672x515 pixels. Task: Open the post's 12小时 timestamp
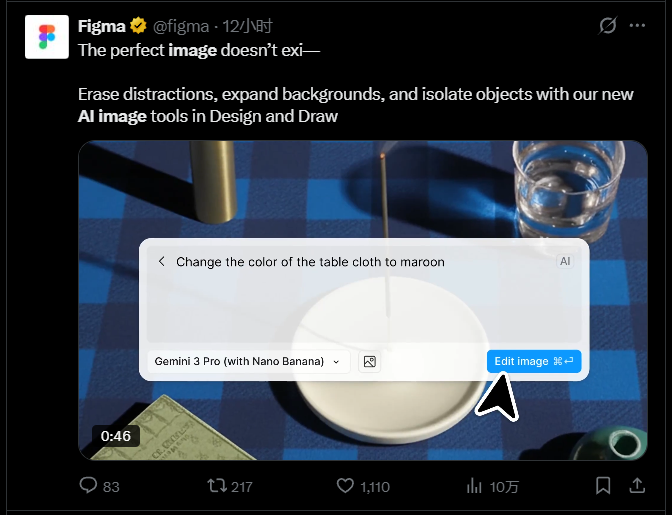pos(247,26)
